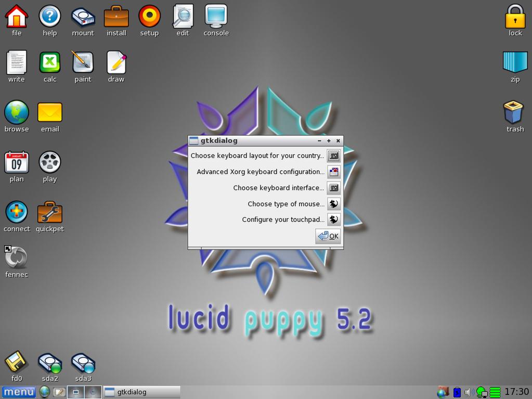Switch to the second virtual desktop pager
Image resolution: width=532 pixels, height=399 pixels.
click(93, 392)
